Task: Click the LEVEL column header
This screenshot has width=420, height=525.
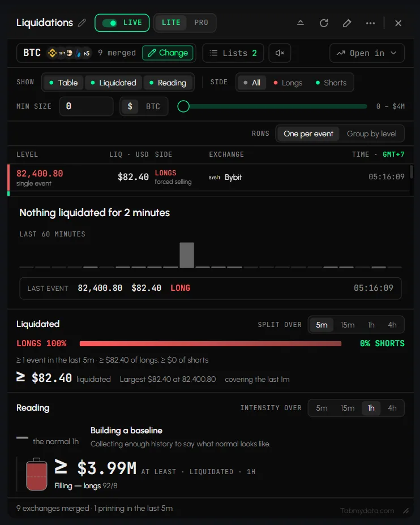Action: pyautogui.click(x=27, y=154)
